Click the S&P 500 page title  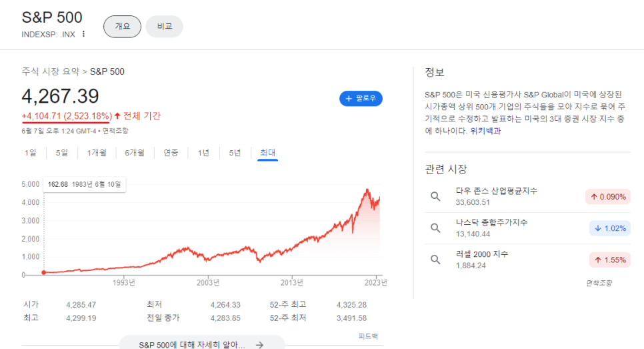[x=52, y=17]
